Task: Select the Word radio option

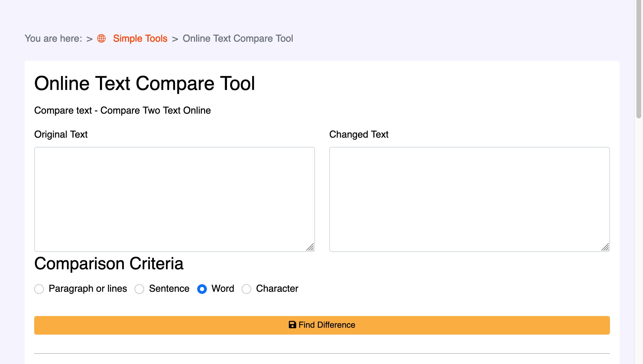Action: pyautogui.click(x=202, y=289)
